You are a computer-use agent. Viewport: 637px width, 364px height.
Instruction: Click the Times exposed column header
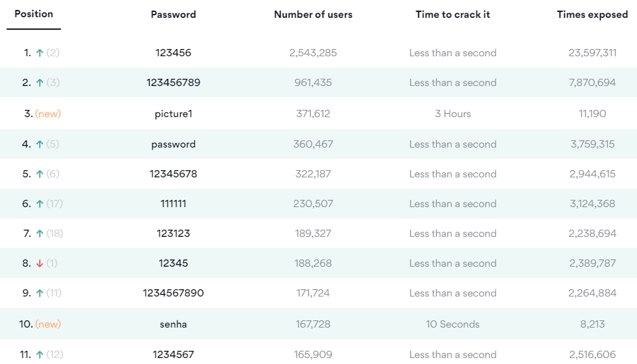[x=593, y=15]
